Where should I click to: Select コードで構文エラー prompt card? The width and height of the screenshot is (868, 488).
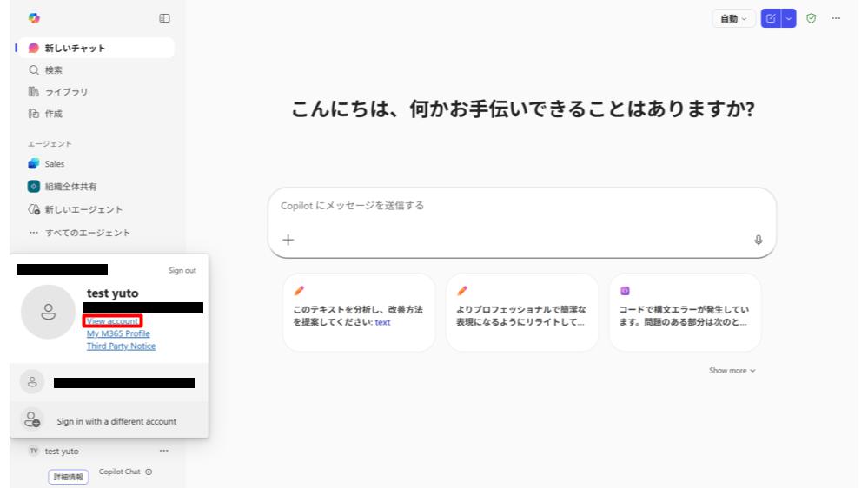pos(685,312)
